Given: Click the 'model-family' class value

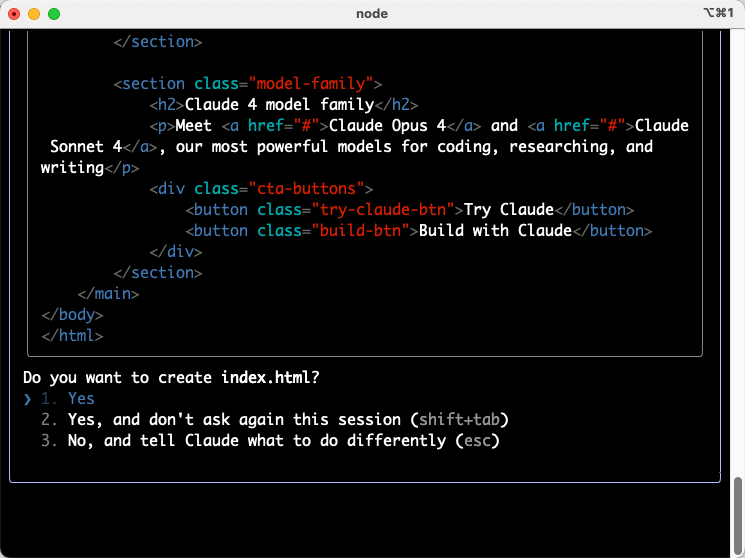Looking at the screenshot, I should click(x=311, y=84).
